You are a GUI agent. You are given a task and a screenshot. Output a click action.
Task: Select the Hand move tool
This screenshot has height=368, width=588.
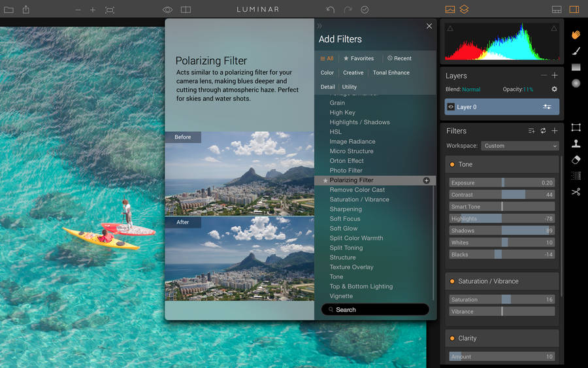point(576,35)
